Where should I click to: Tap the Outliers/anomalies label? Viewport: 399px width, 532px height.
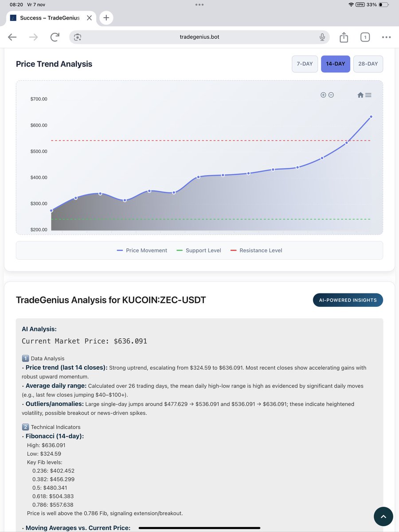[x=55, y=404]
